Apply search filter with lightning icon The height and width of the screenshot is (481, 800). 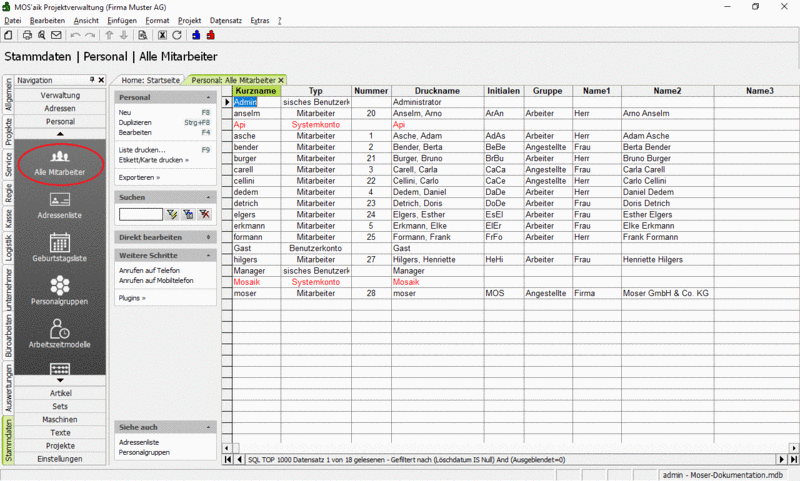172,214
